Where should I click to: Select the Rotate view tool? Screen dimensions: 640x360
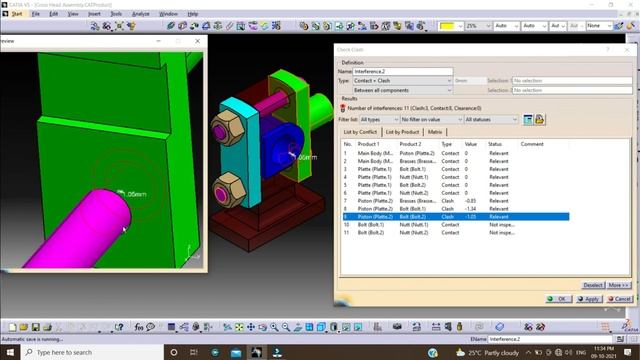tap(262, 327)
